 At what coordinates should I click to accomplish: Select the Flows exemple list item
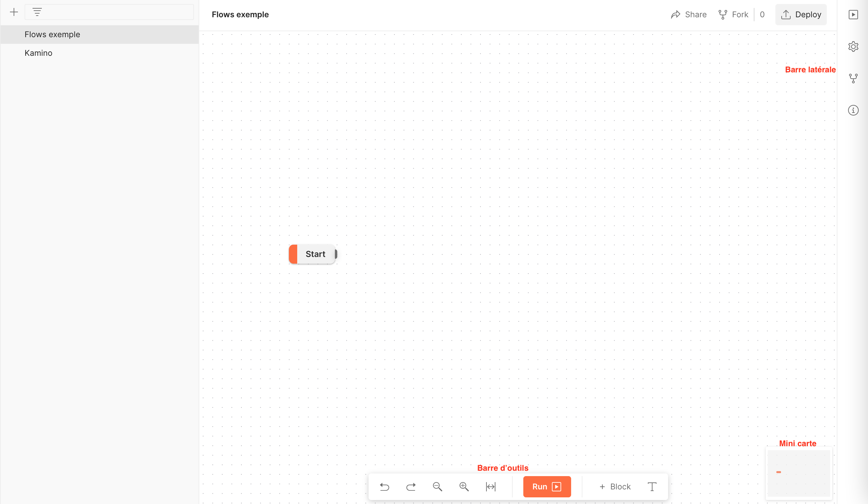(52, 35)
